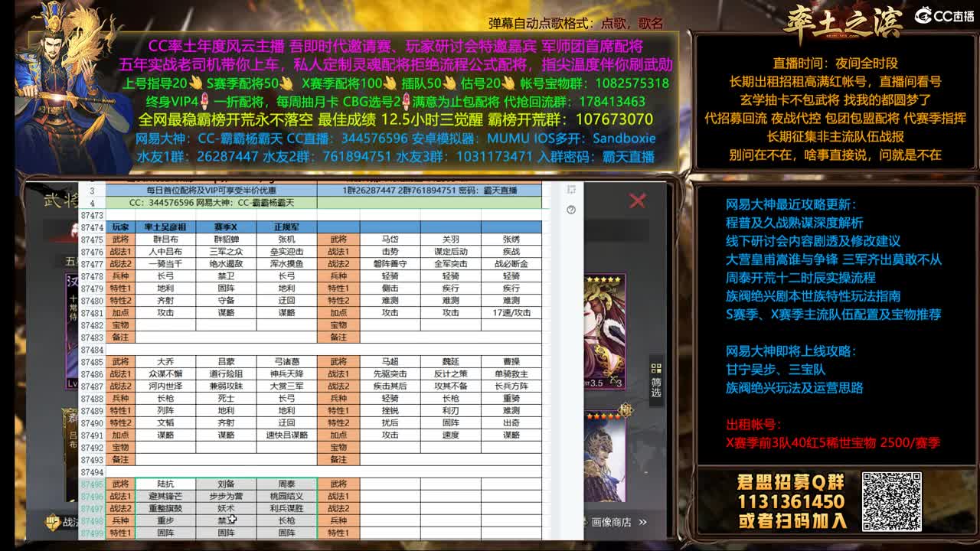Select the cell containing 曹操

[511, 362]
